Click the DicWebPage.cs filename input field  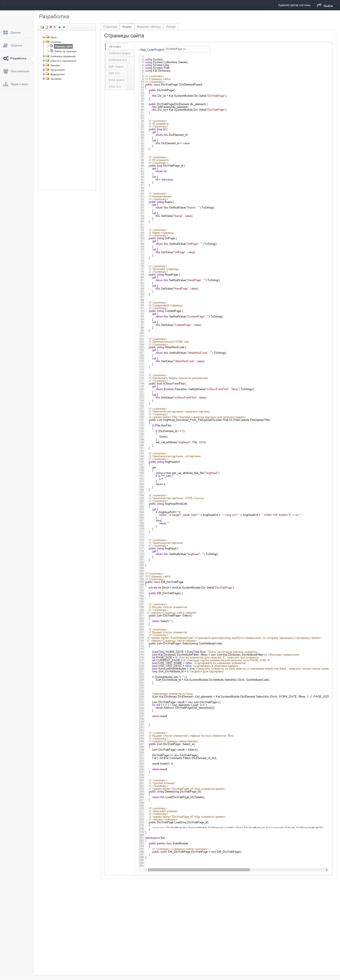click(187, 49)
